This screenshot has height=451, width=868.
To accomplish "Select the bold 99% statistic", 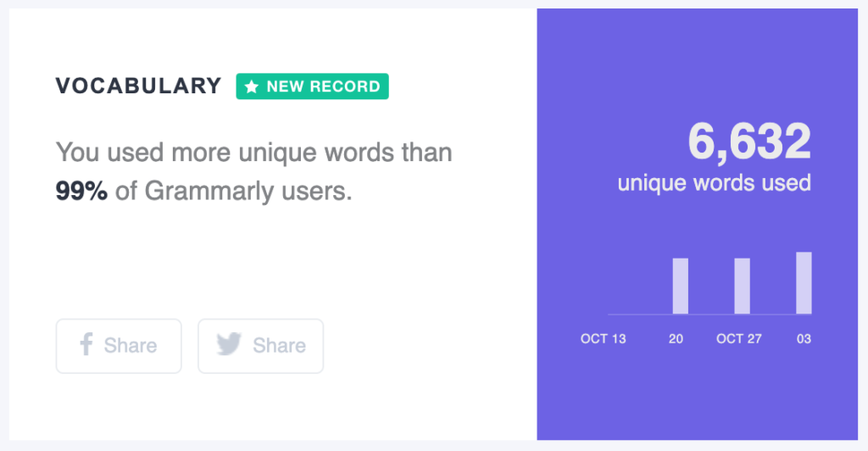I will [x=81, y=192].
